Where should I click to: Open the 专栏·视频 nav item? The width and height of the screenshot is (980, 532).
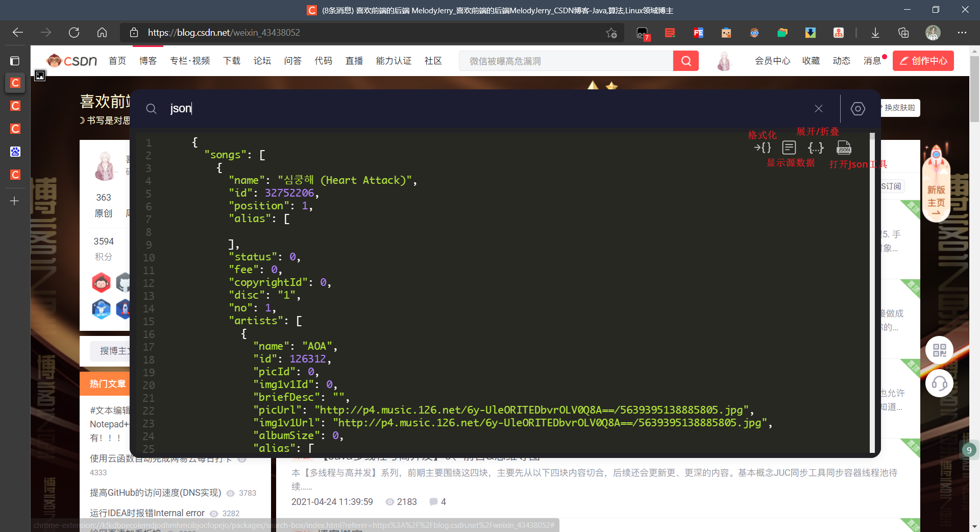coord(190,61)
